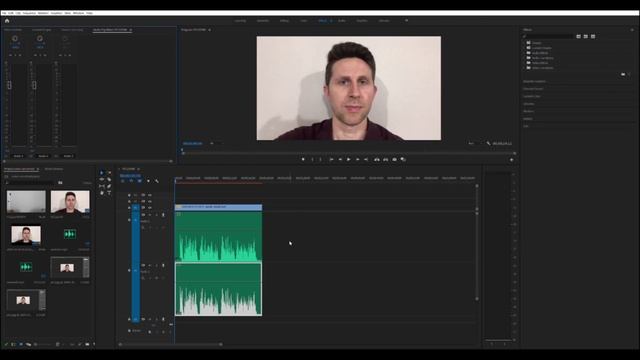640x360 pixels.
Task: Open the timeline sequence panel menu
Action: 139,169
